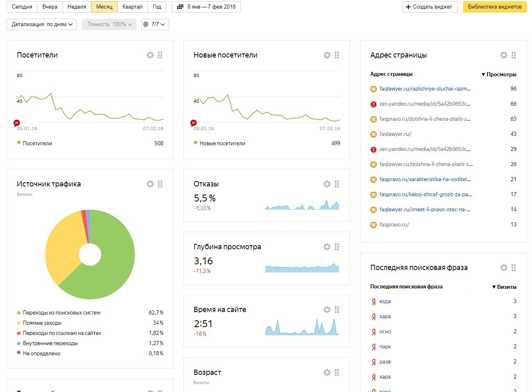Select the Неделя period tab

77,7
